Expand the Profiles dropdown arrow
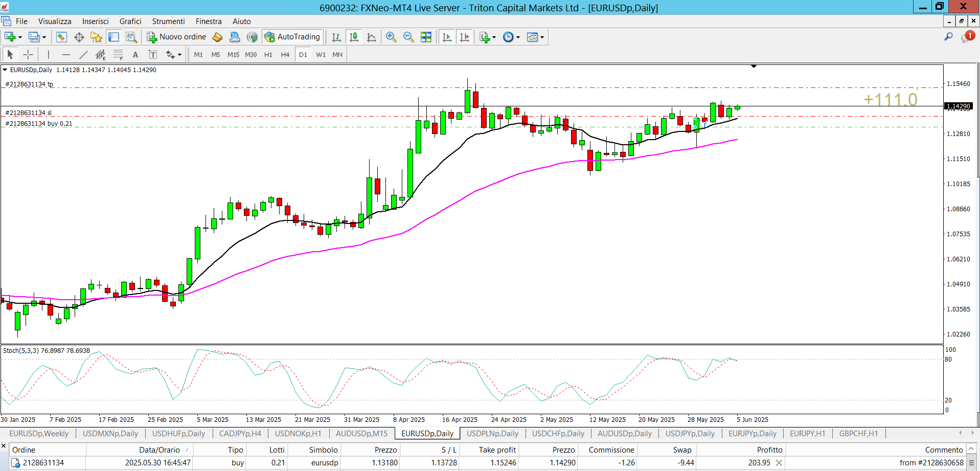The width and height of the screenshot is (980, 471). pyautogui.click(x=44, y=37)
